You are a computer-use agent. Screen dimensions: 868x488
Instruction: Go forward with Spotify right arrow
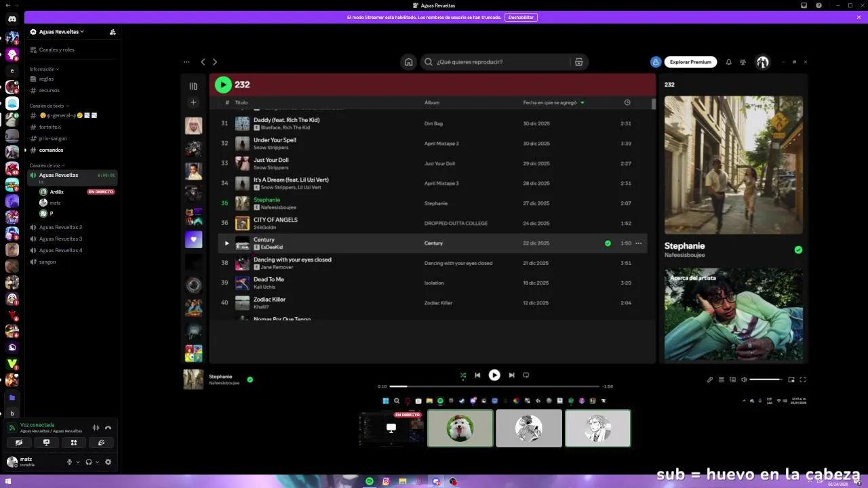[x=215, y=62]
